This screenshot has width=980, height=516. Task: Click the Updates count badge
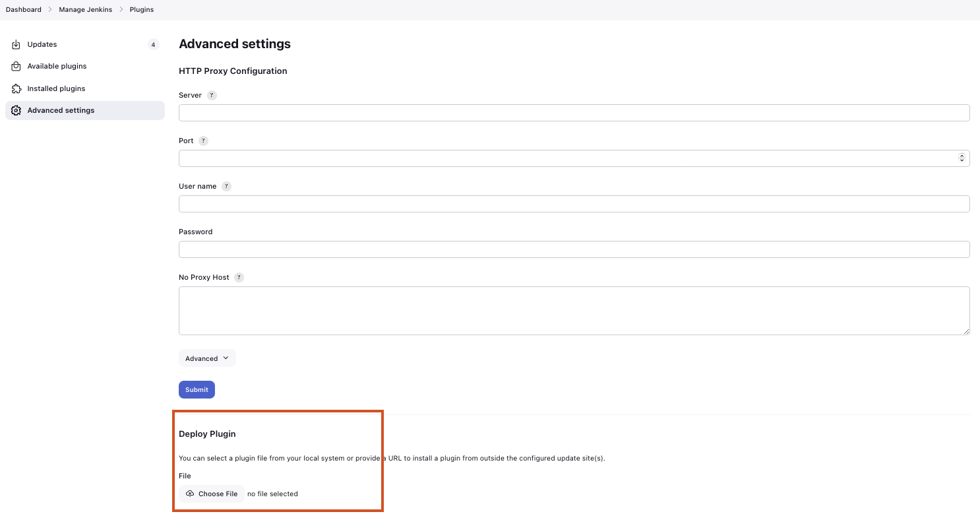pos(153,44)
